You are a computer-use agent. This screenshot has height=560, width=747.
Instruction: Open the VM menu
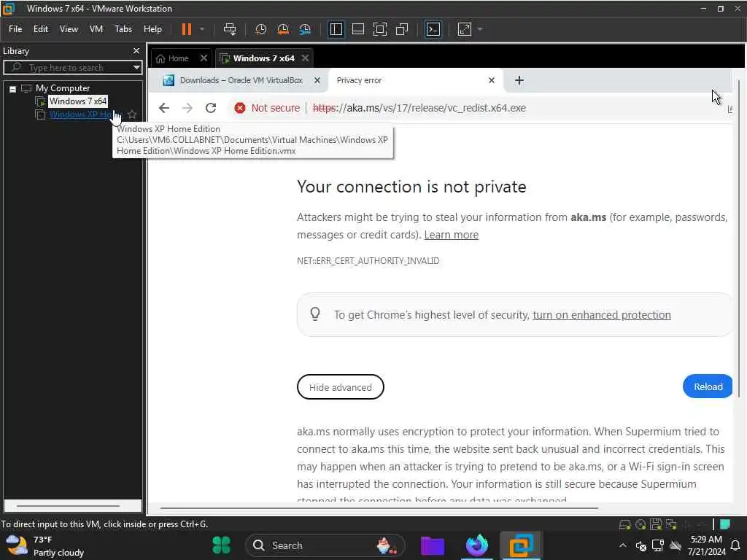coord(96,29)
